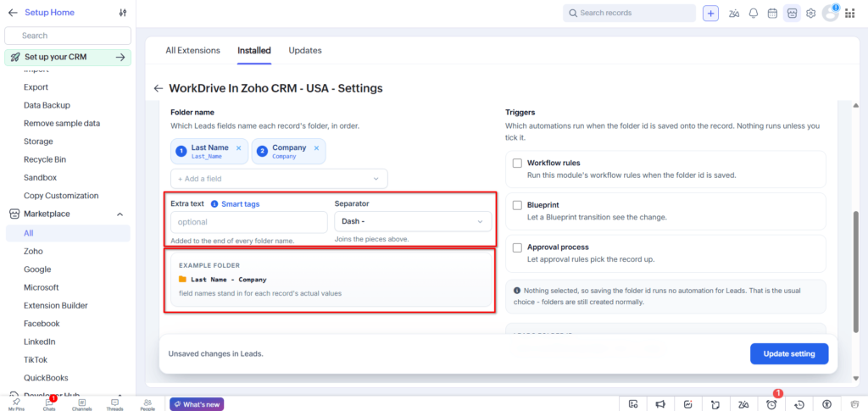Switch to All Extensions tab

tap(192, 50)
